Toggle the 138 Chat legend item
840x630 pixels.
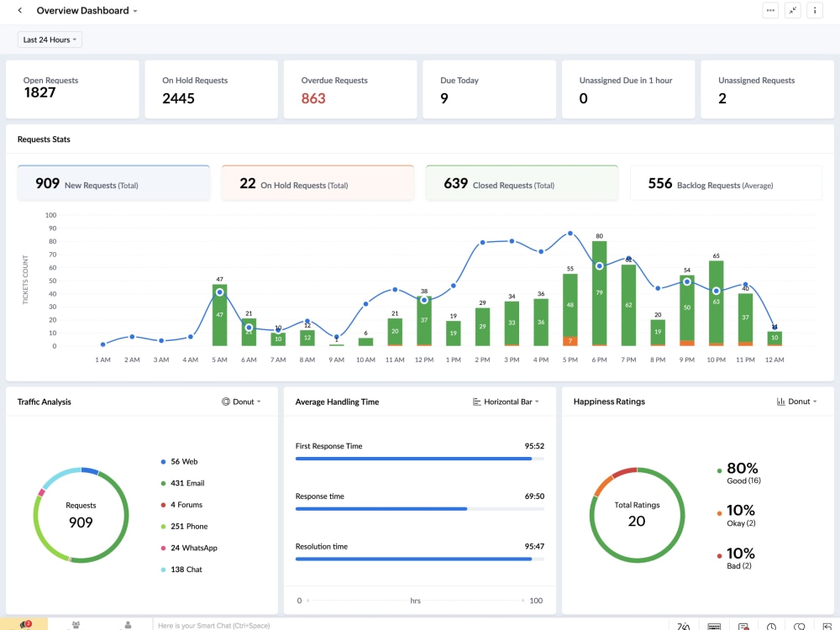[x=181, y=570]
